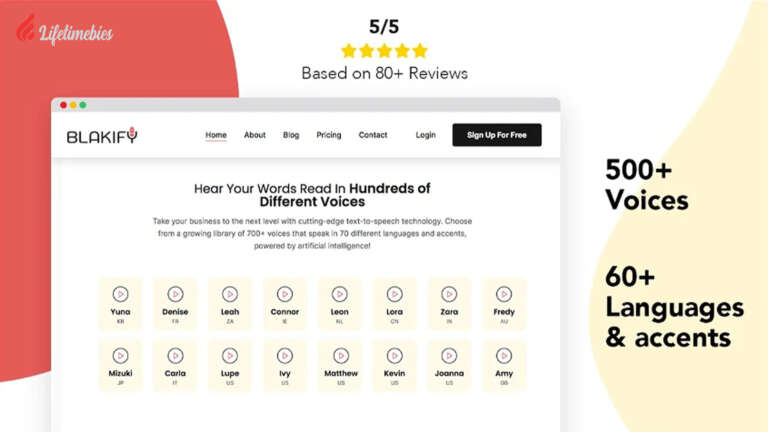Click the Login link
768x432 pixels.
coord(426,135)
